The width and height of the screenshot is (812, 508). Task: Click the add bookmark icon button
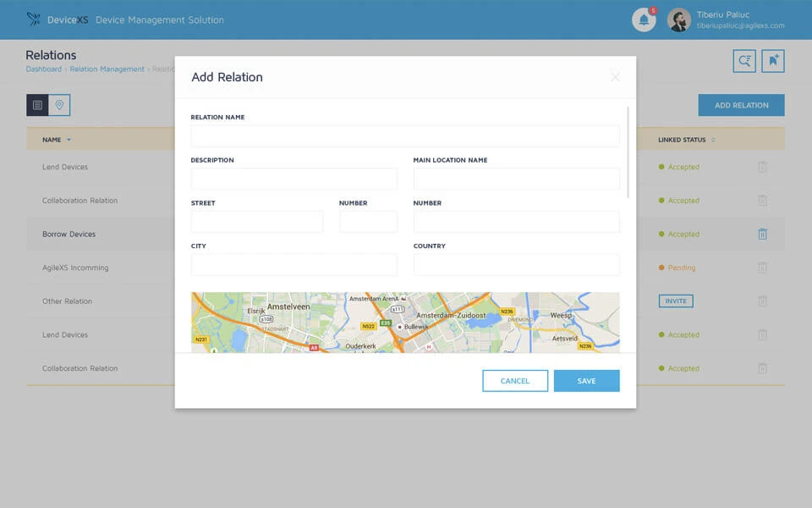pyautogui.click(x=773, y=61)
